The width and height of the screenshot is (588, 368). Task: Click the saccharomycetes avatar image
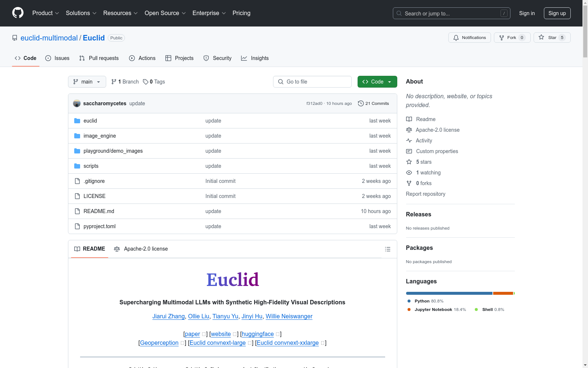pyautogui.click(x=77, y=103)
